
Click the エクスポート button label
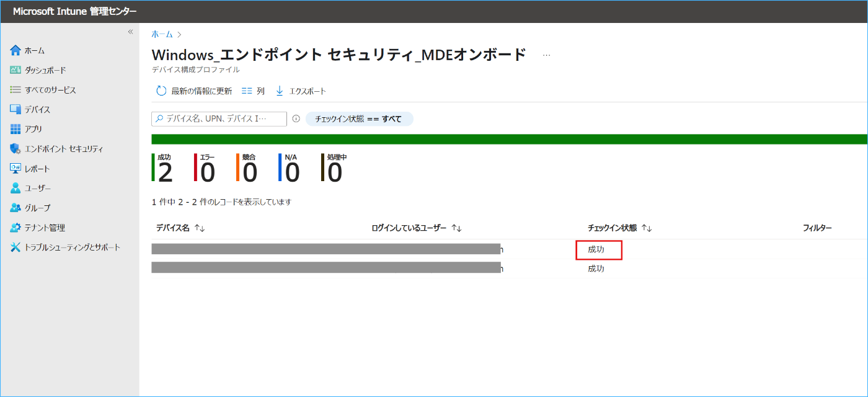click(x=308, y=91)
